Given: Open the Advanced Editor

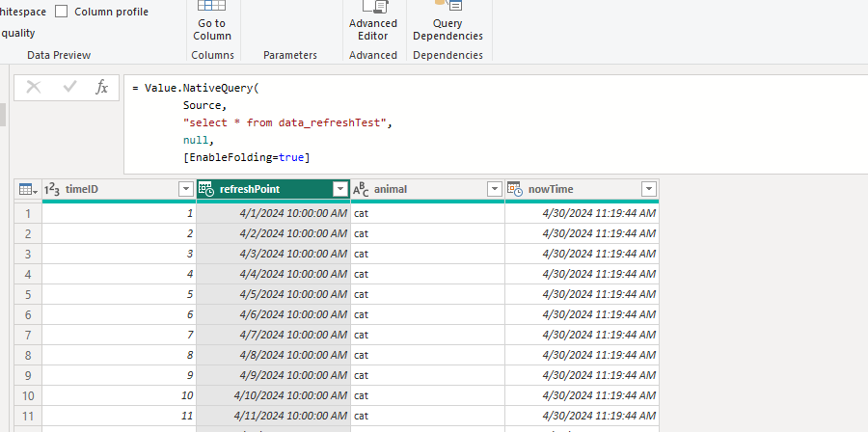Looking at the screenshot, I should pyautogui.click(x=373, y=22).
